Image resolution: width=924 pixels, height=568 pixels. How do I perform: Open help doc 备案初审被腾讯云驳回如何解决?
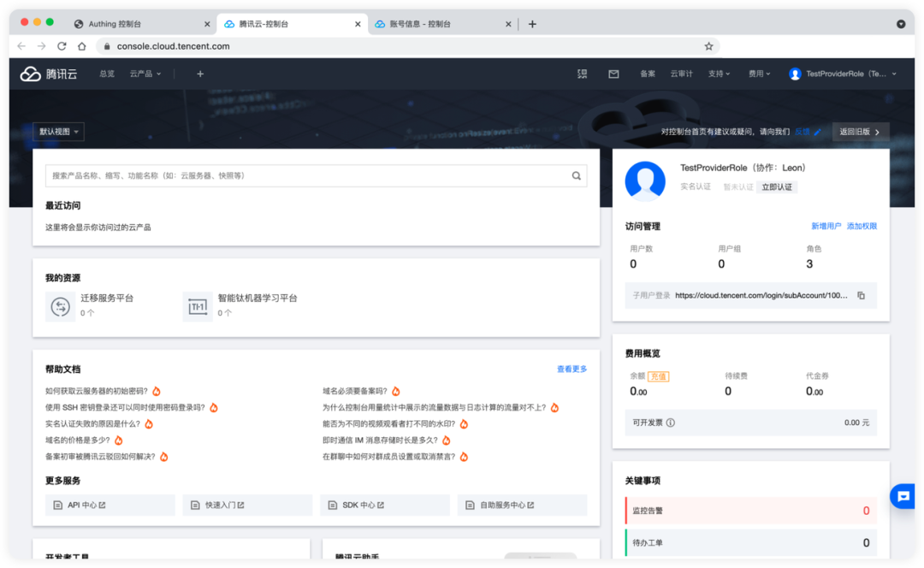100,457
